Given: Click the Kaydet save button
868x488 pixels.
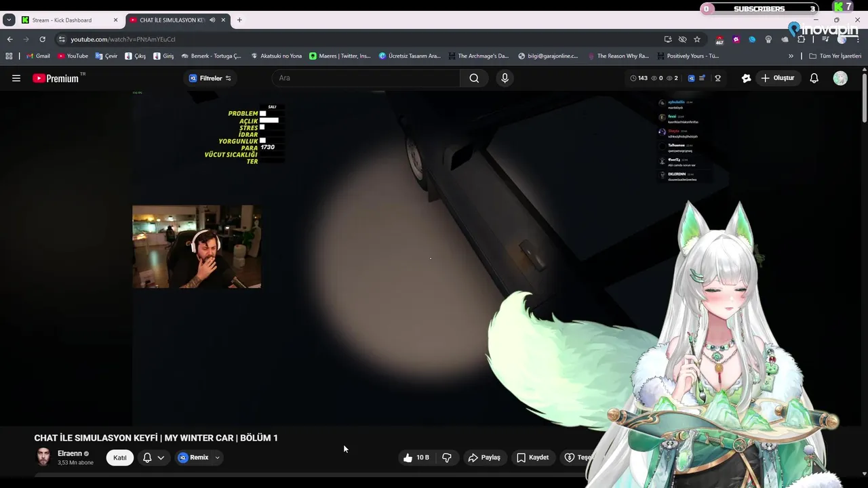Looking at the screenshot, I should [533, 457].
